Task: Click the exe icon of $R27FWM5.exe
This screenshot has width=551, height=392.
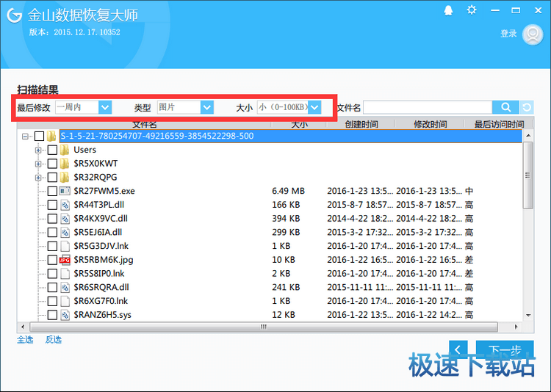Action: tap(65, 191)
